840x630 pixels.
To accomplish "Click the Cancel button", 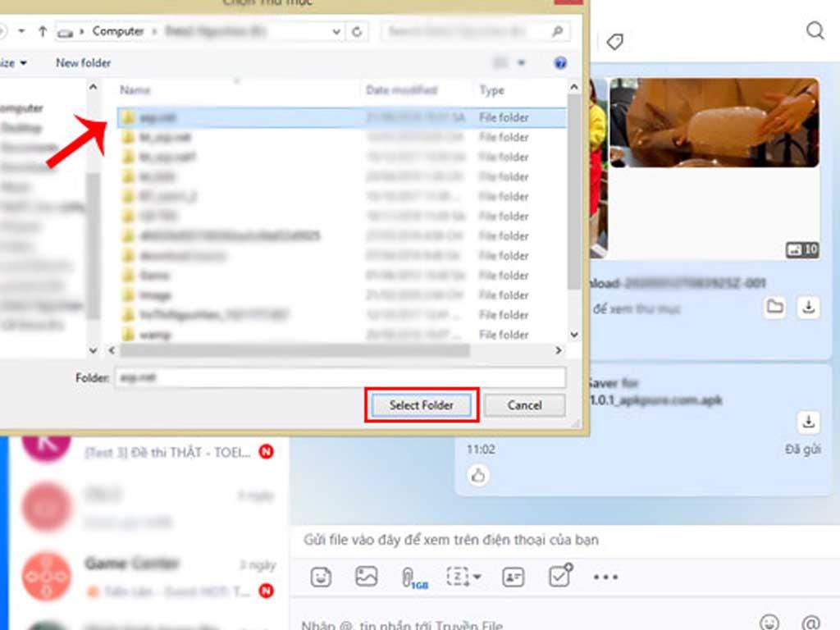I will 524,405.
